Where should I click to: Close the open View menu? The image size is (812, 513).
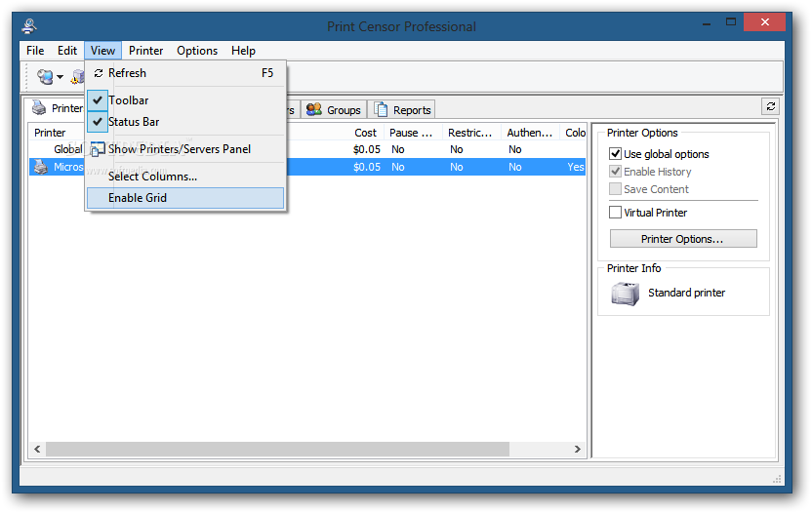coord(102,51)
